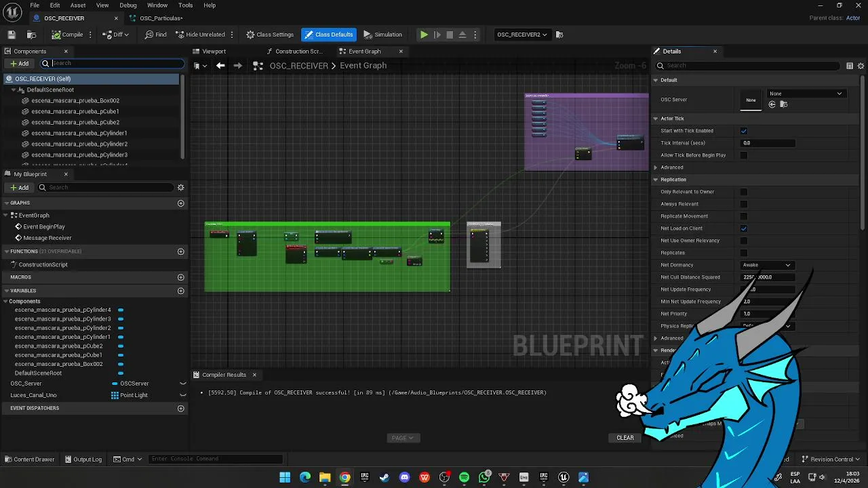Start Simulation mode
This screenshot has width=868, height=488.
[383, 35]
